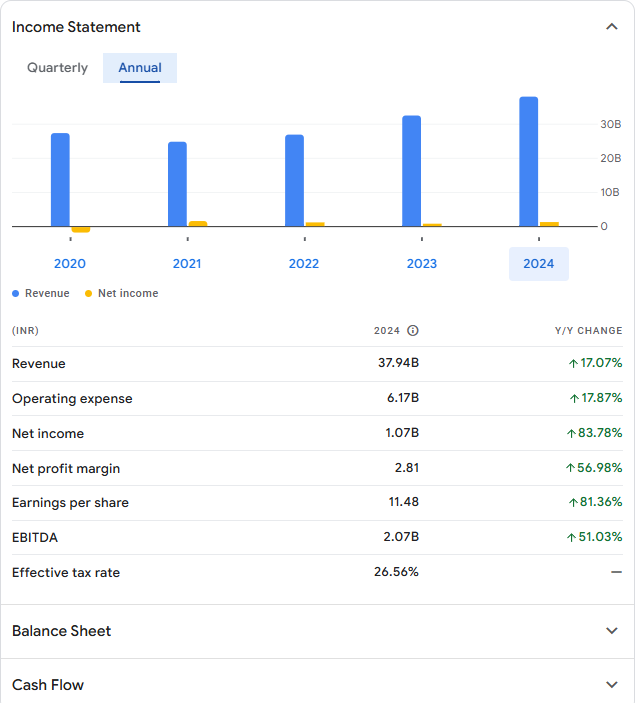Click the 2024 blue revenue bar
The width and height of the screenshot is (635, 703).
click(x=529, y=161)
